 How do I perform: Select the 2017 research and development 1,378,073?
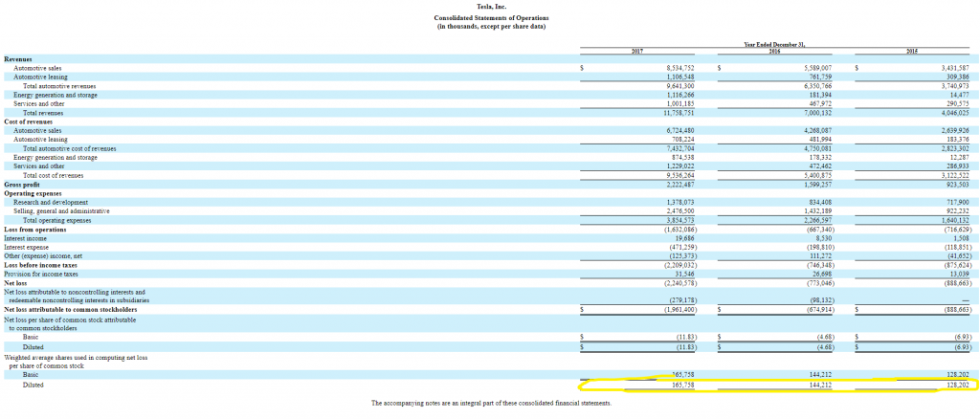pos(680,203)
